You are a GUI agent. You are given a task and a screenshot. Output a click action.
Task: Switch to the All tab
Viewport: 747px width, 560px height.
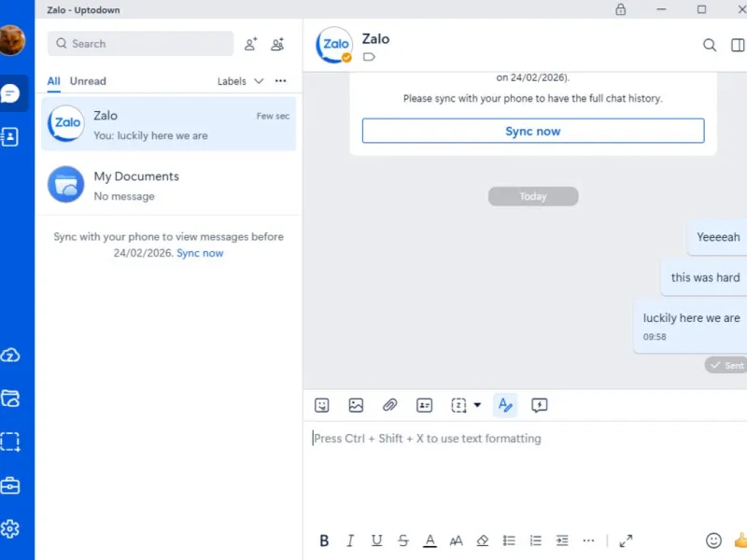click(x=54, y=81)
